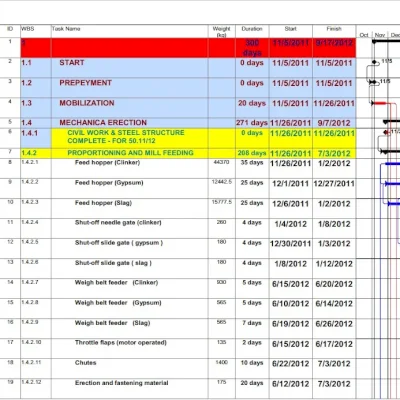Select the Task Name column header
Screen dimensions: 400x400
[66, 29]
